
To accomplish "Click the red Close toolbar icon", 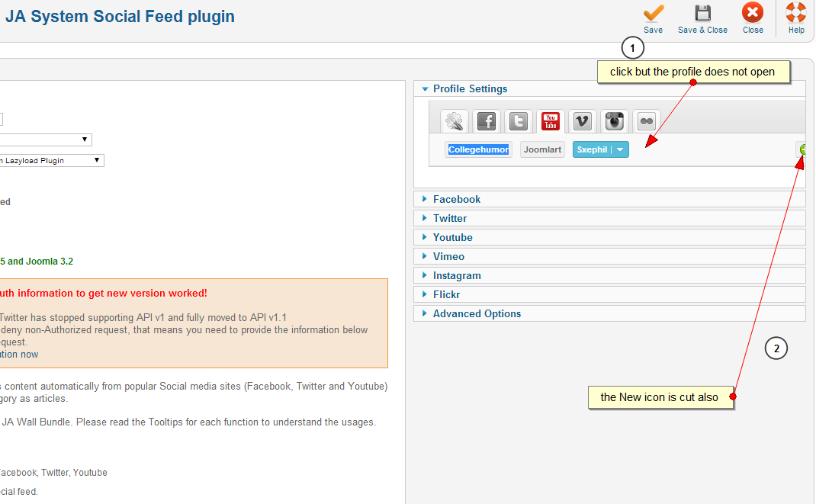I will tap(753, 14).
